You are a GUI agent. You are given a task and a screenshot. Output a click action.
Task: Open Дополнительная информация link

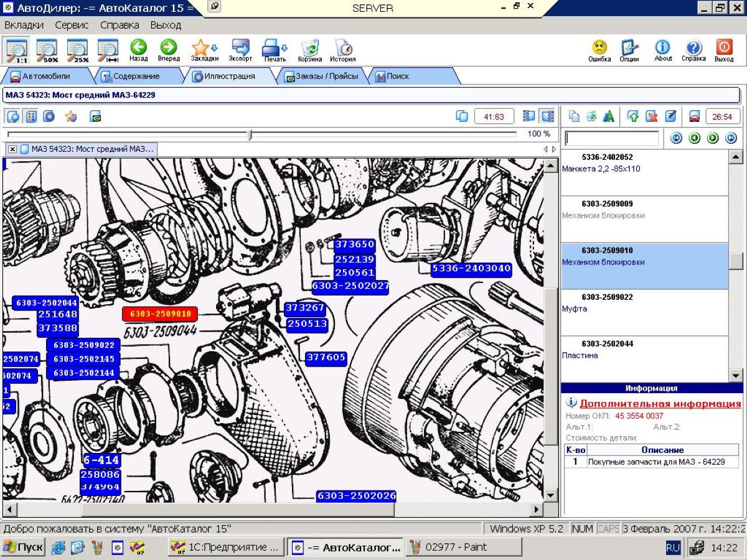coord(660,404)
